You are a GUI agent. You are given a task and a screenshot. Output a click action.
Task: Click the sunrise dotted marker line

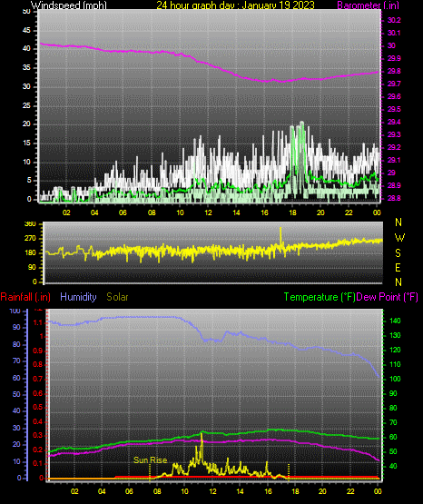150,472
